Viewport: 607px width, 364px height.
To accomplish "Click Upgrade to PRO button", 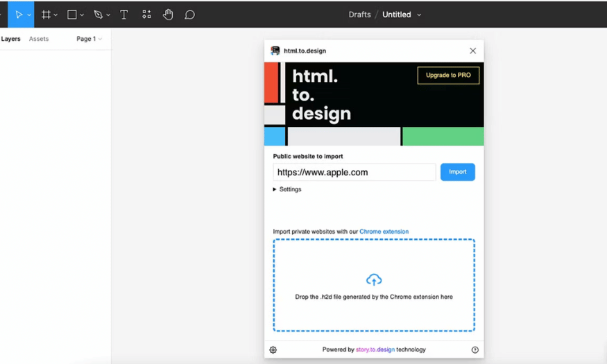I will 448,75.
